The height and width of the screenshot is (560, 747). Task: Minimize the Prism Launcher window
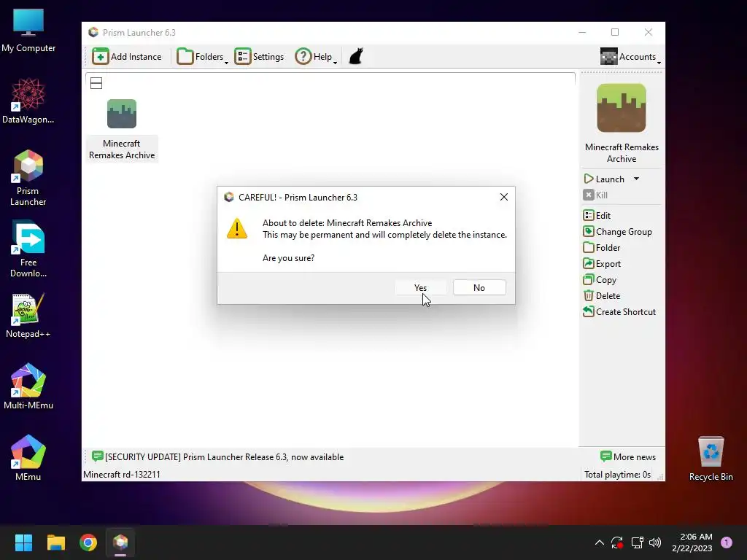(x=582, y=32)
